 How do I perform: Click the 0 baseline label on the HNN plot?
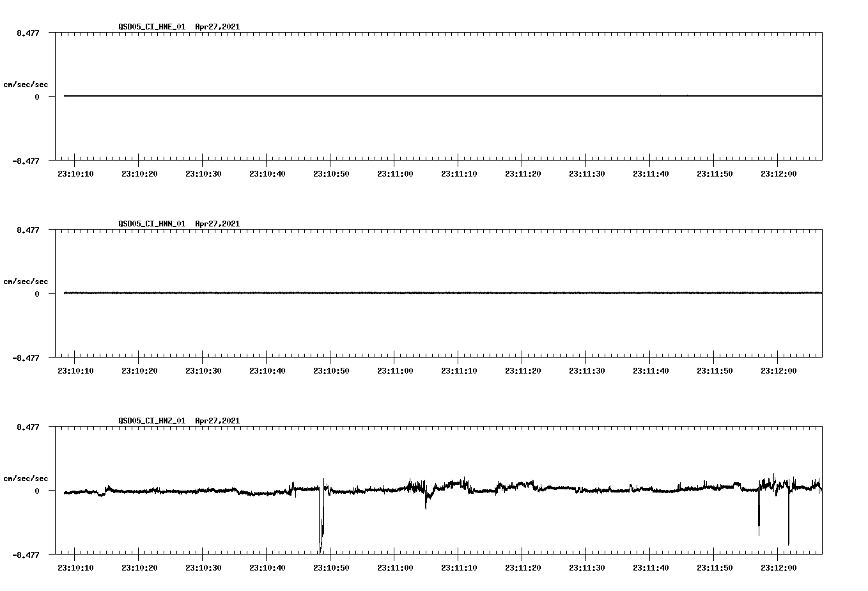[38, 292]
